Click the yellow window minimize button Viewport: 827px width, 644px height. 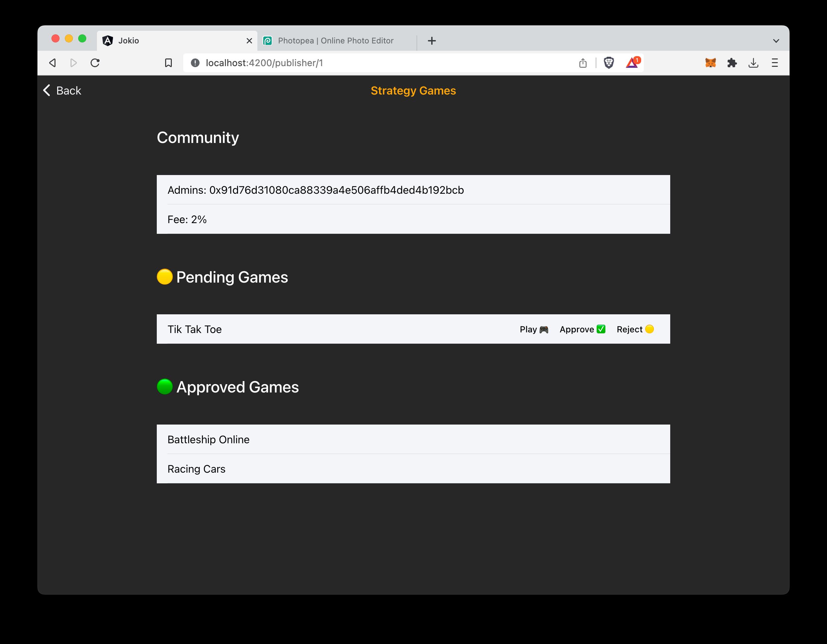pyautogui.click(x=69, y=39)
